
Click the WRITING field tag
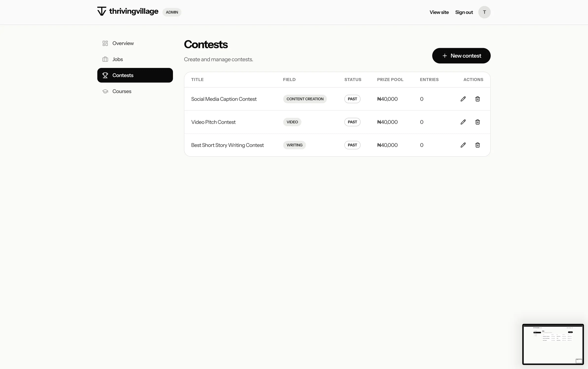(294, 145)
